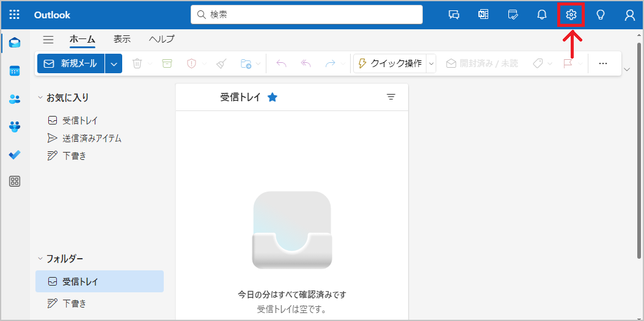Open the Settings gear icon
This screenshot has width=644, height=321.
[571, 15]
